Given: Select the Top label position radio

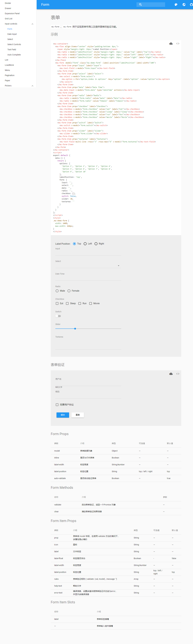Looking at the screenshot, I should point(74,244).
